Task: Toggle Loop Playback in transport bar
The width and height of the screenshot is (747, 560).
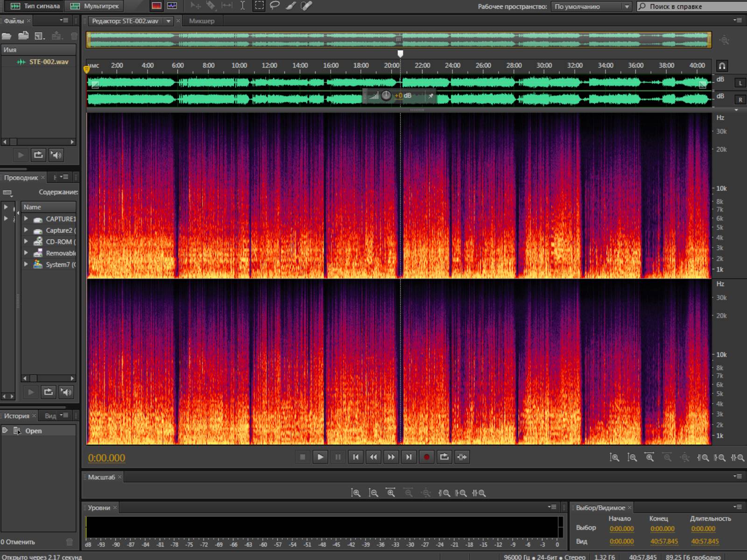Action: click(x=444, y=457)
